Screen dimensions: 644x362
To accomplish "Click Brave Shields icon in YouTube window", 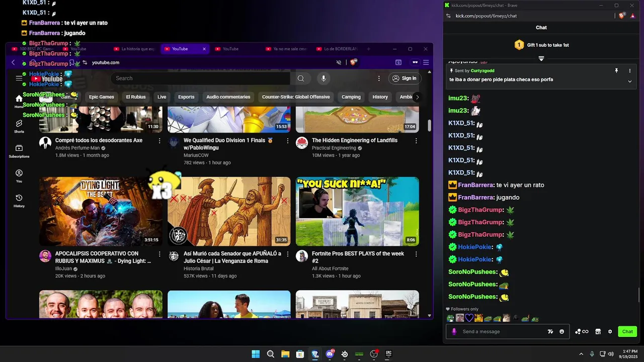I will 354,62.
